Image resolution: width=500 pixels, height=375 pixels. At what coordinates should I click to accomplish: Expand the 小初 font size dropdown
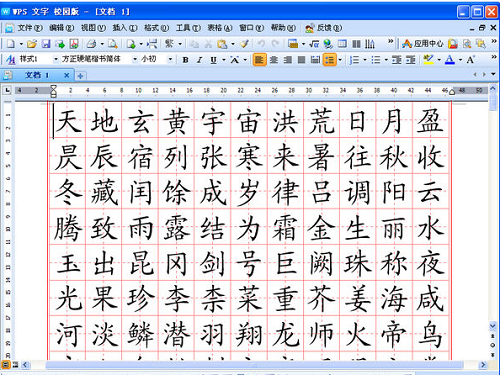click(x=170, y=59)
